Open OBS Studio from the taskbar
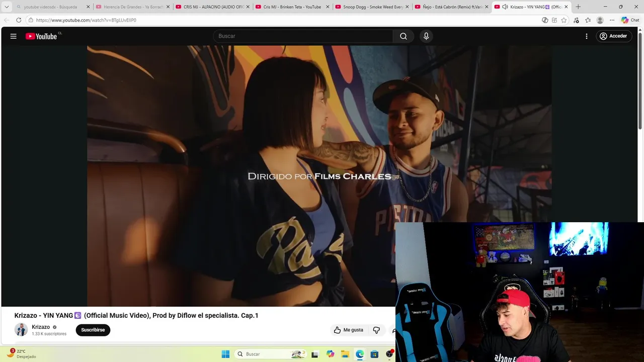 (389, 354)
